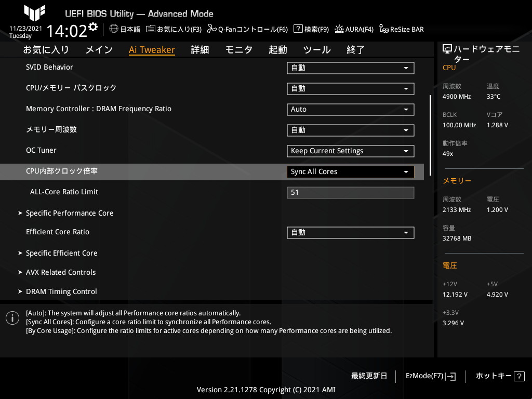Click the 1.288 V core voltage value
The image size is (532, 399).
pos(497,125)
